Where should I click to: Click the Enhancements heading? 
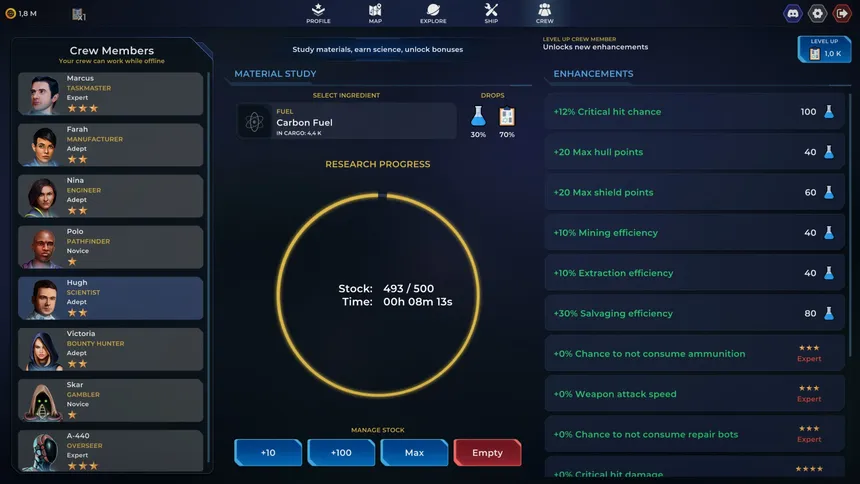pyautogui.click(x=593, y=74)
